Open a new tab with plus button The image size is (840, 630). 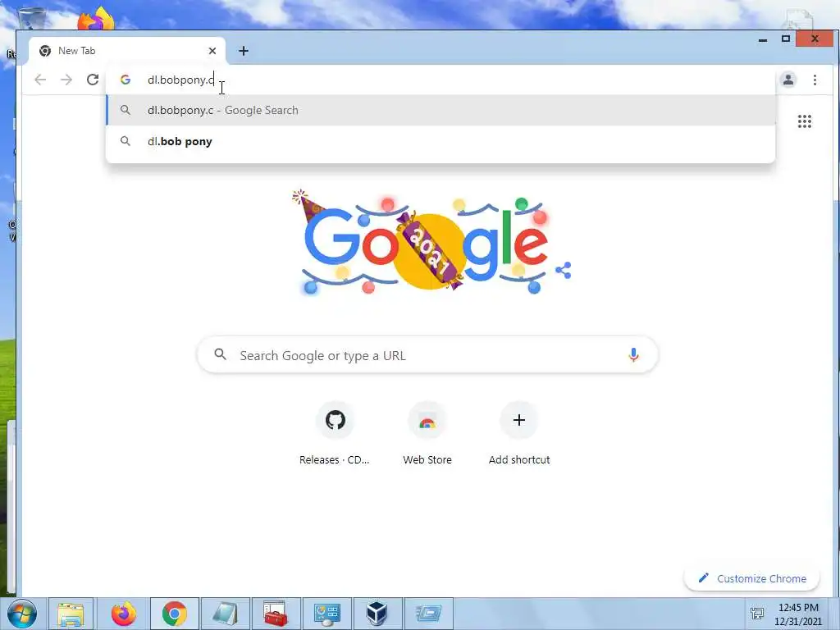(x=243, y=51)
